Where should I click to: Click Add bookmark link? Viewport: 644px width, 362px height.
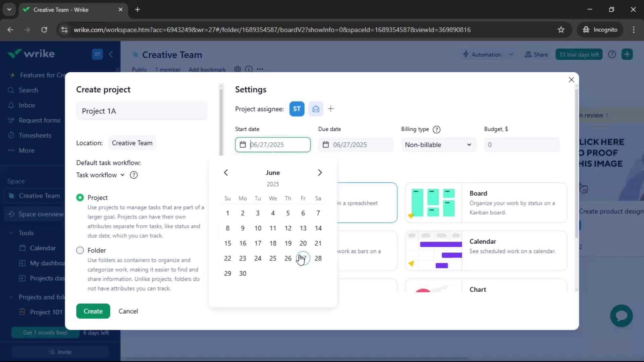click(207, 70)
